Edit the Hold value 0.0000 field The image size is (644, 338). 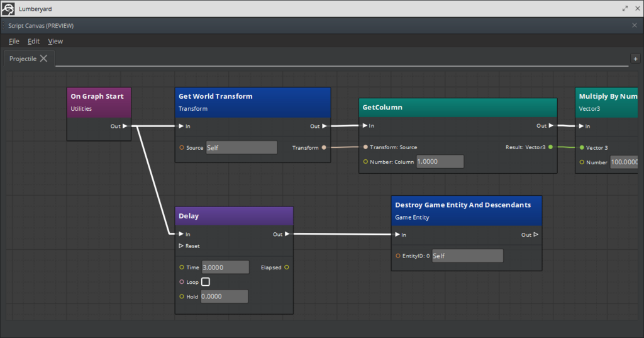(225, 296)
